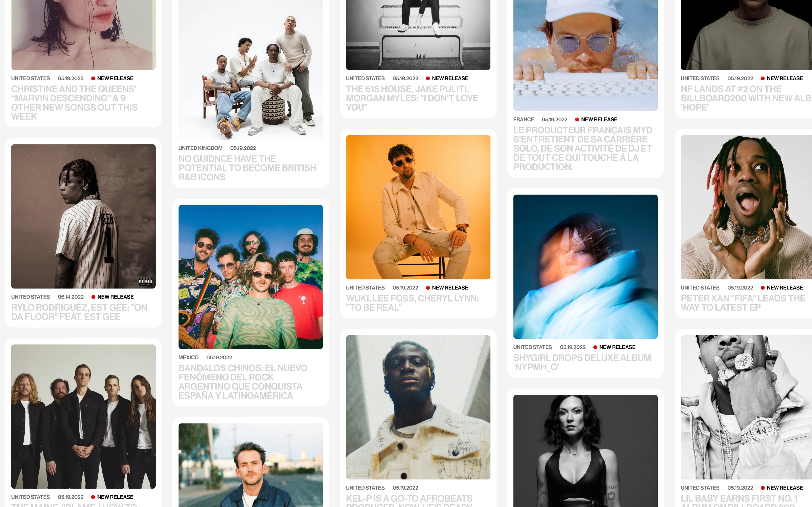Open the Shygirl deluxe album headline
The image size is (812, 507).
coord(582,362)
